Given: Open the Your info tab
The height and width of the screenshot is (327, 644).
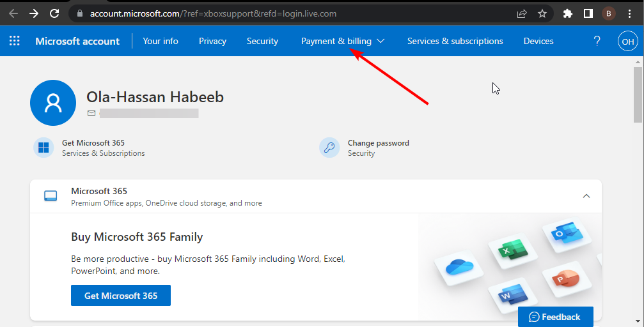Looking at the screenshot, I should pos(161,41).
